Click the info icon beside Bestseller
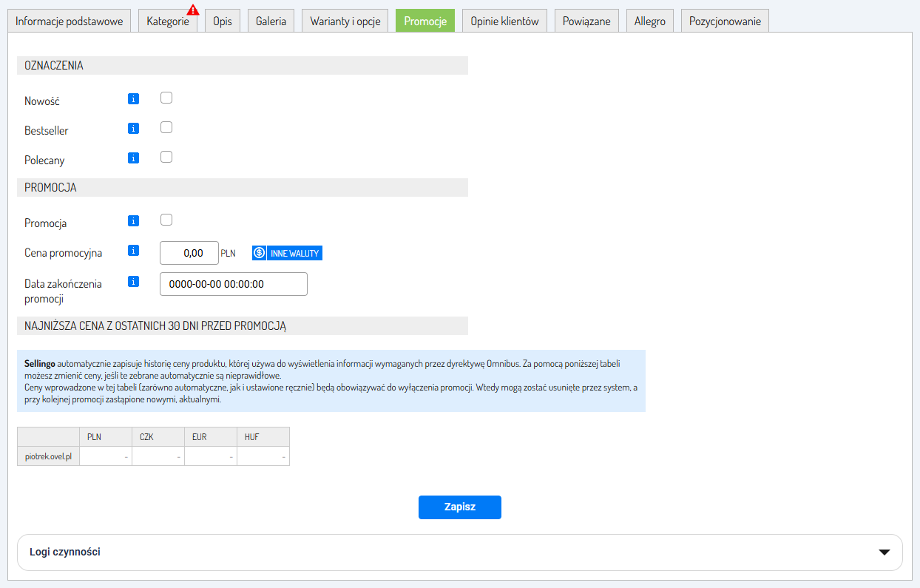Screen dimensions: 920x588 (x=133, y=128)
